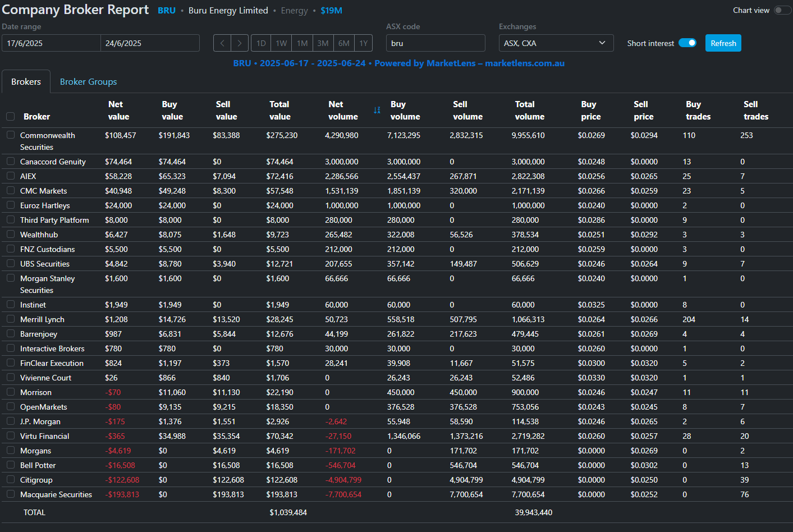Tick the AIEX row checkbox
The height and width of the screenshot is (532, 793).
click(x=11, y=176)
